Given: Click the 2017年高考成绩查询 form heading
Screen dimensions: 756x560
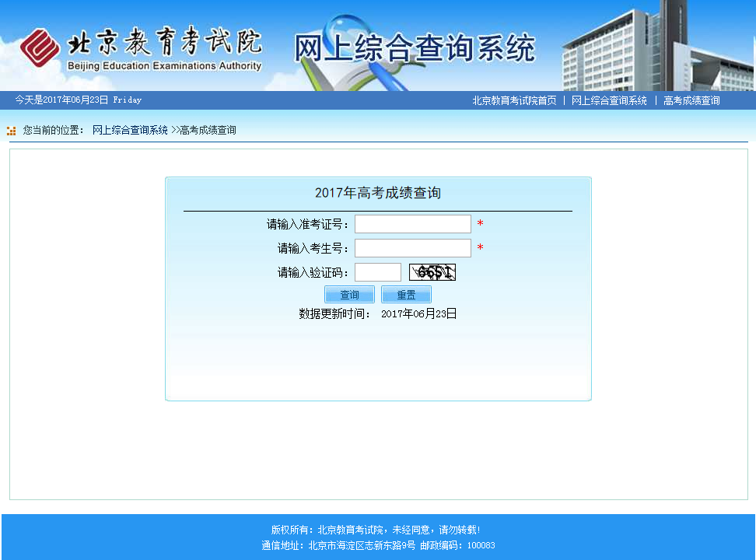Looking at the screenshot, I should (x=377, y=193).
